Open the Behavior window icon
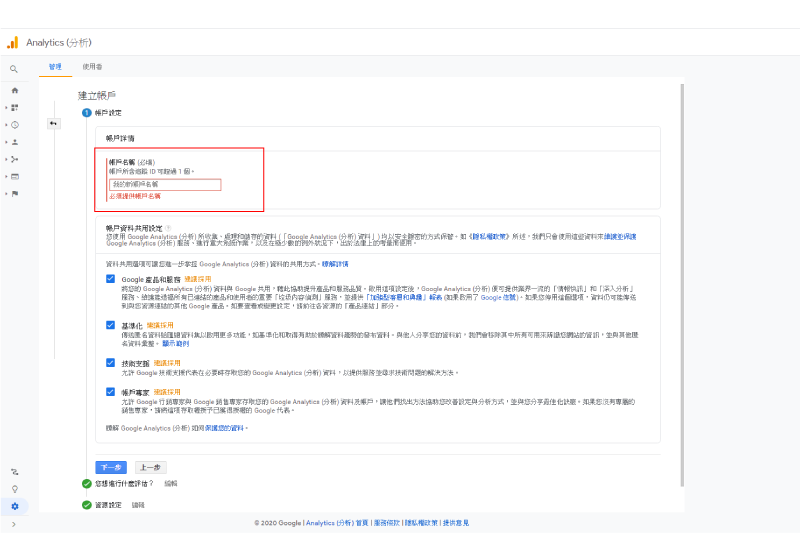Image resolution: width=800 pixels, height=560 pixels. [x=15, y=176]
